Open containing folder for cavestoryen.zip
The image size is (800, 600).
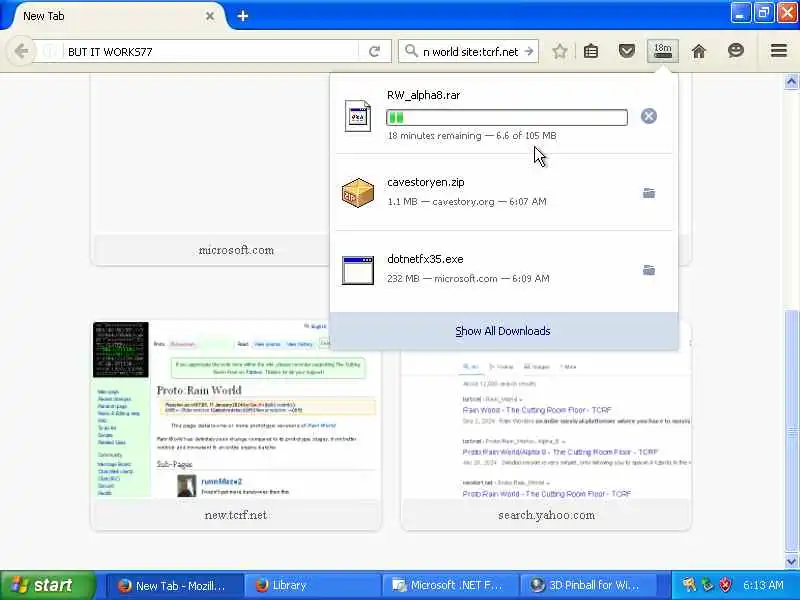pos(648,193)
